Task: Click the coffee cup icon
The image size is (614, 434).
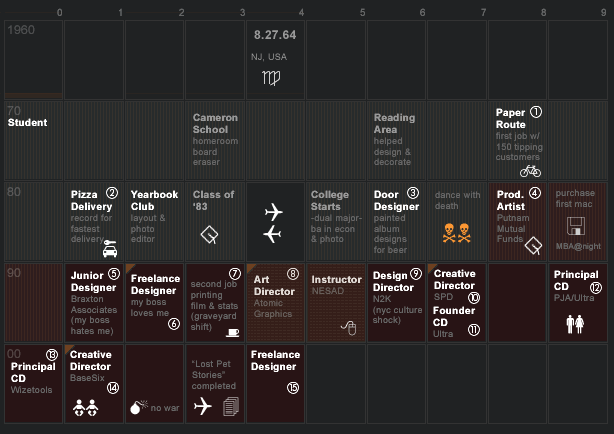Action: [x=233, y=333]
